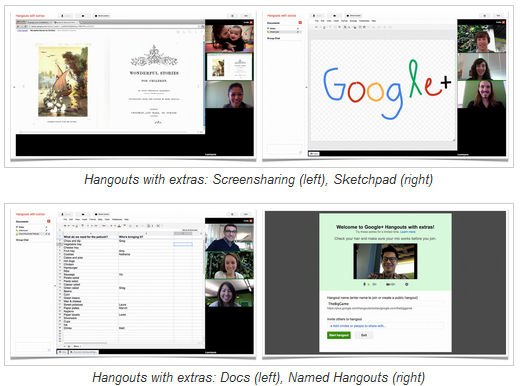Viewport: 523px width, 386px height.
Task: Open the settings gear in the Sketchpad hangout
Action: point(484,15)
